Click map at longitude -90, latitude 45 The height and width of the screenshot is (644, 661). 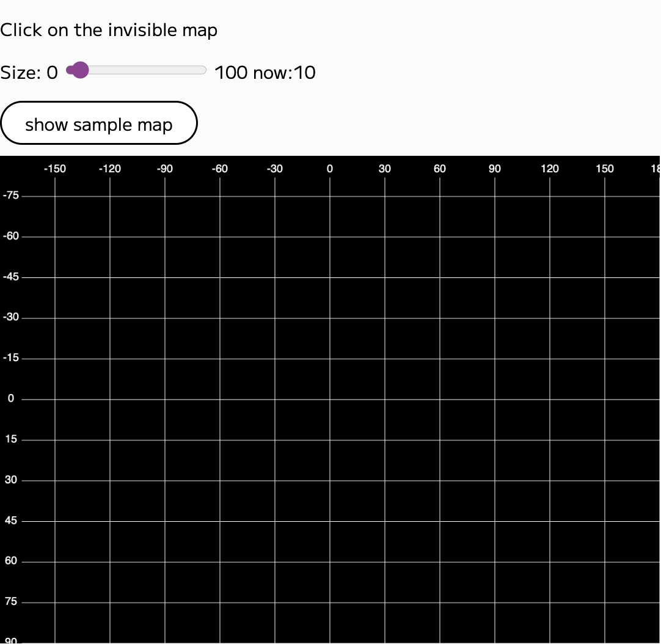click(165, 521)
